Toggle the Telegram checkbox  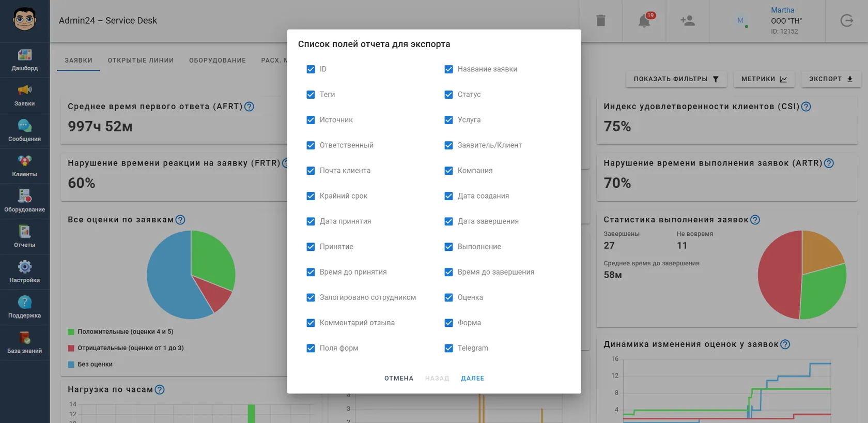coord(448,348)
